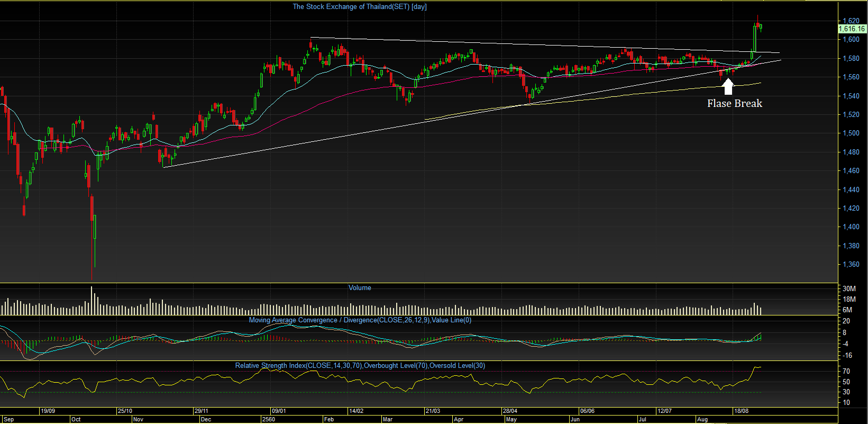Select the current price label 1,616.16
This screenshot has height=424, width=868.
coord(852,29)
